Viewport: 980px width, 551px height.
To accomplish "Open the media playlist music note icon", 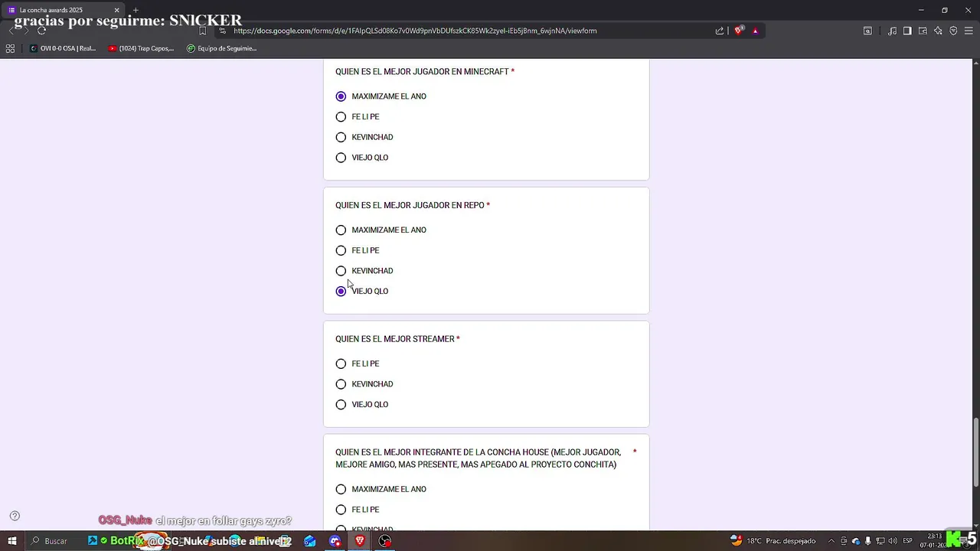I will 892,31.
